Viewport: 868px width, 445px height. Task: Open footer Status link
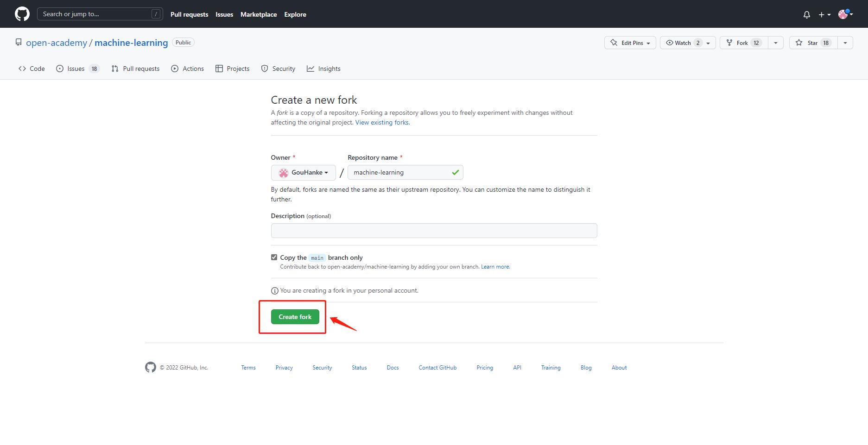pos(359,368)
